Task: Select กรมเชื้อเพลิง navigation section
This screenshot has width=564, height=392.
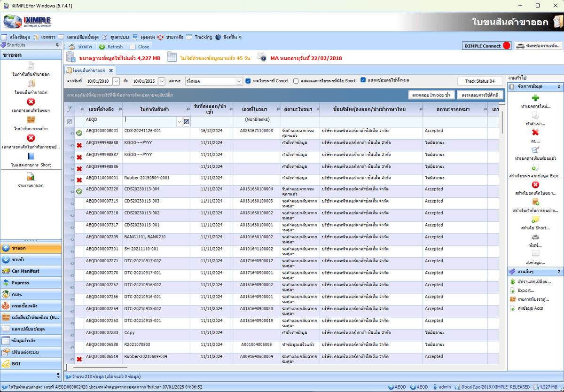Action: pos(31,306)
